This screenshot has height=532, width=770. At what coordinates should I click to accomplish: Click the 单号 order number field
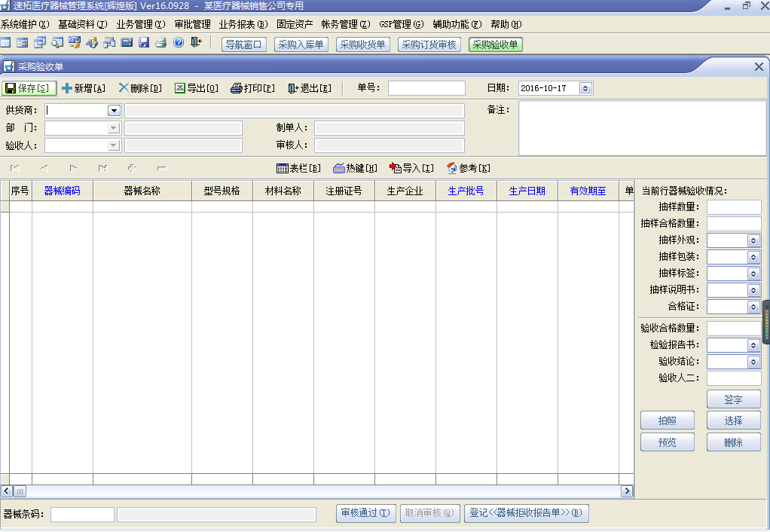click(426, 88)
